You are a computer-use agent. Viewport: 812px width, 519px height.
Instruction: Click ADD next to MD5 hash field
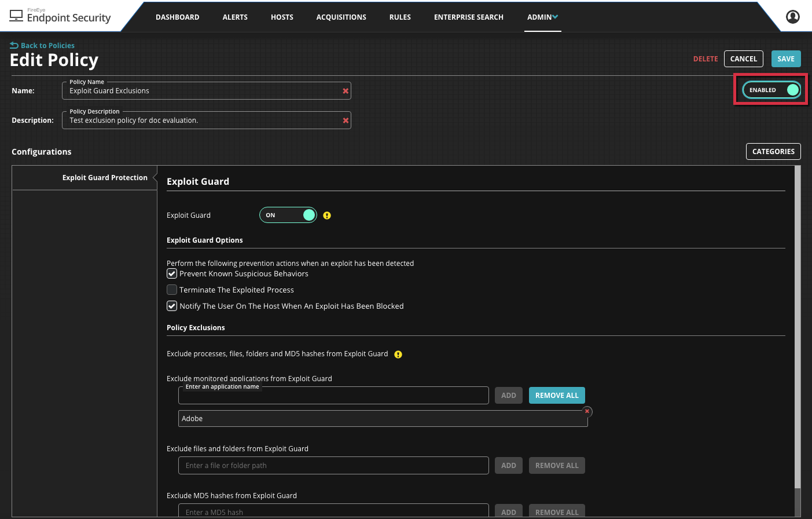(x=509, y=511)
